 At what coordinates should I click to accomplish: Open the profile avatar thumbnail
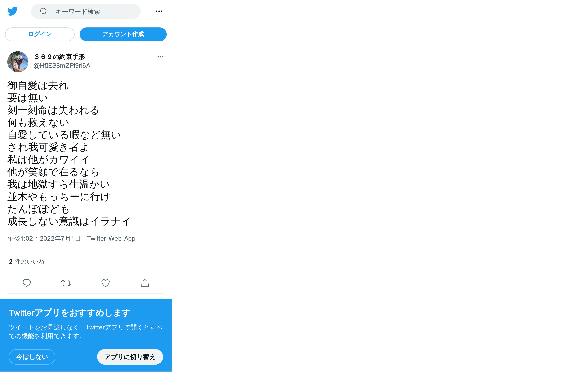tap(18, 62)
